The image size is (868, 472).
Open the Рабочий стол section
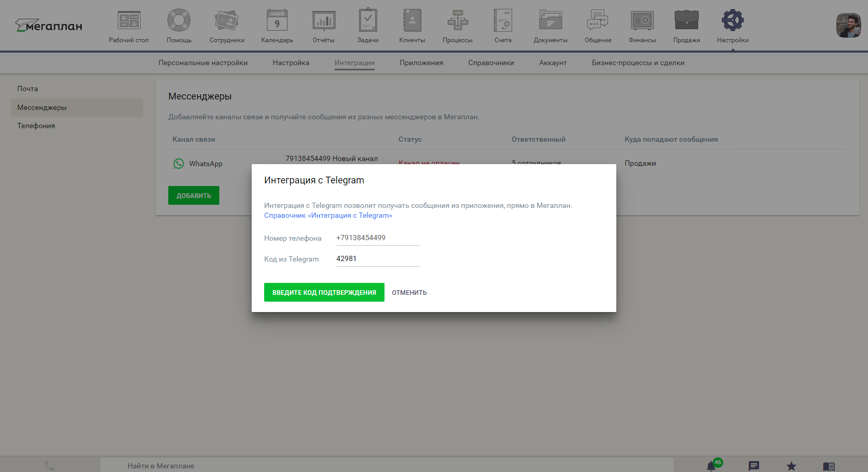pyautogui.click(x=129, y=26)
